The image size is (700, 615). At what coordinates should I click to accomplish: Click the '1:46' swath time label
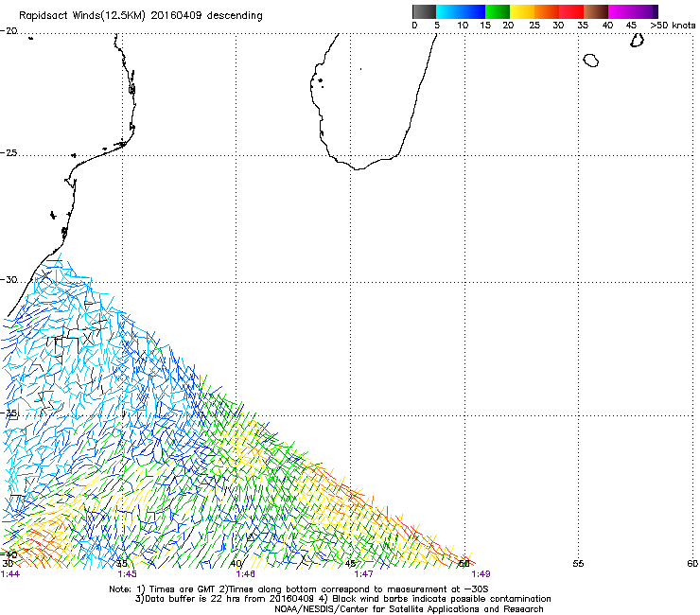pyautogui.click(x=246, y=574)
